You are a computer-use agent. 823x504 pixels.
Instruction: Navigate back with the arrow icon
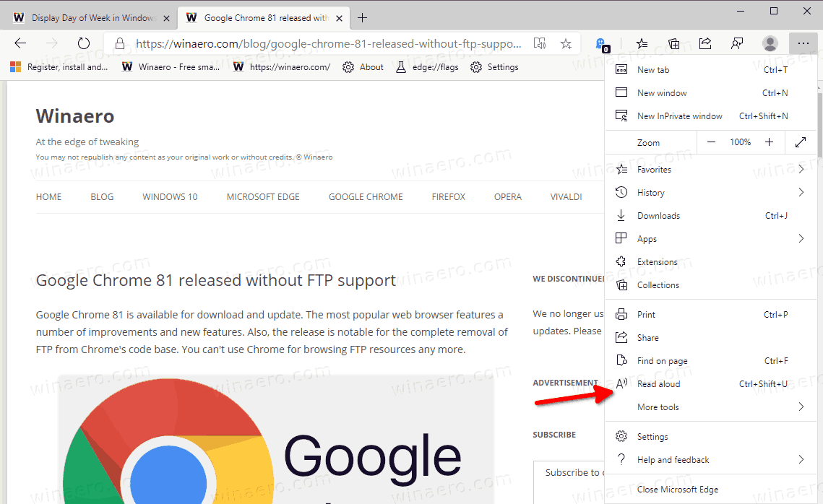tap(20, 43)
